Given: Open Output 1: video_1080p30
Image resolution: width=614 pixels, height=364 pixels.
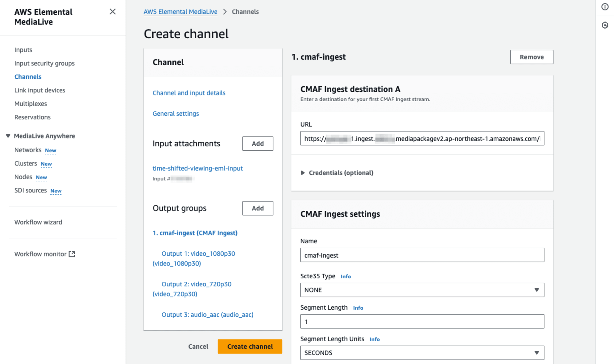Looking at the screenshot, I should (194, 258).
